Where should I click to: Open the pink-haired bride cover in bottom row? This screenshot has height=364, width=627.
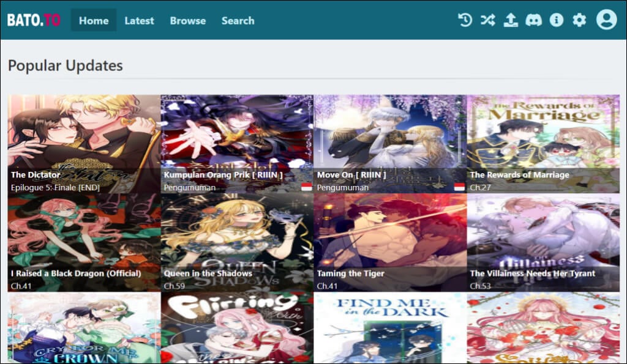pyautogui.click(x=543, y=328)
